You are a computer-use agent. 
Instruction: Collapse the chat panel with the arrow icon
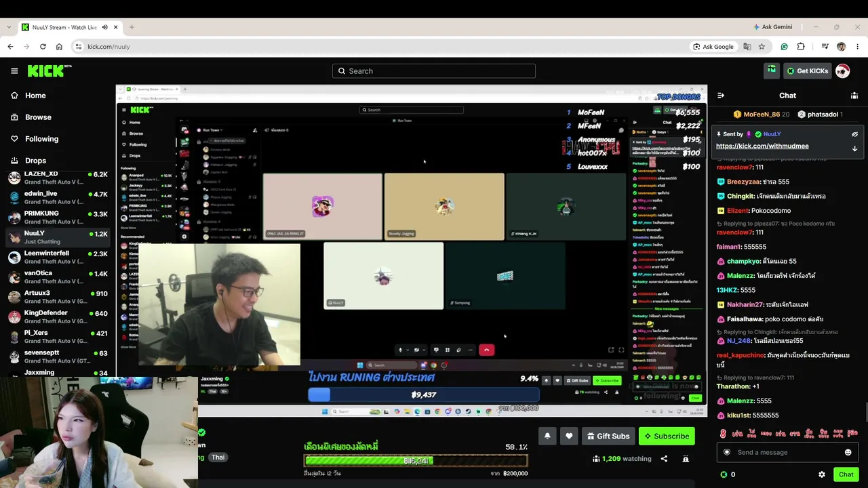(721, 96)
